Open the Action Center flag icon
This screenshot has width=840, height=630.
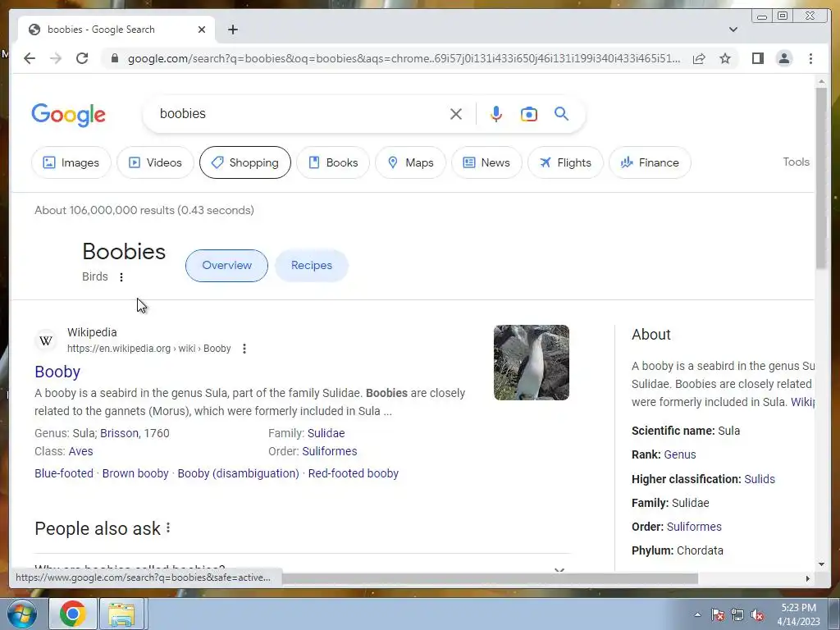click(718, 615)
